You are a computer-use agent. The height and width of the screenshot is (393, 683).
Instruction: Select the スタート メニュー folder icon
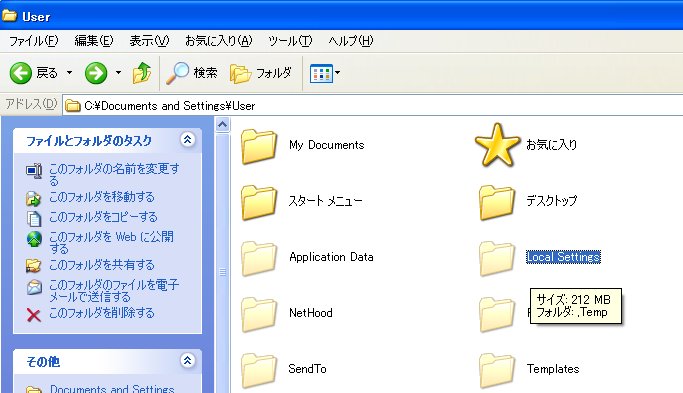259,202
